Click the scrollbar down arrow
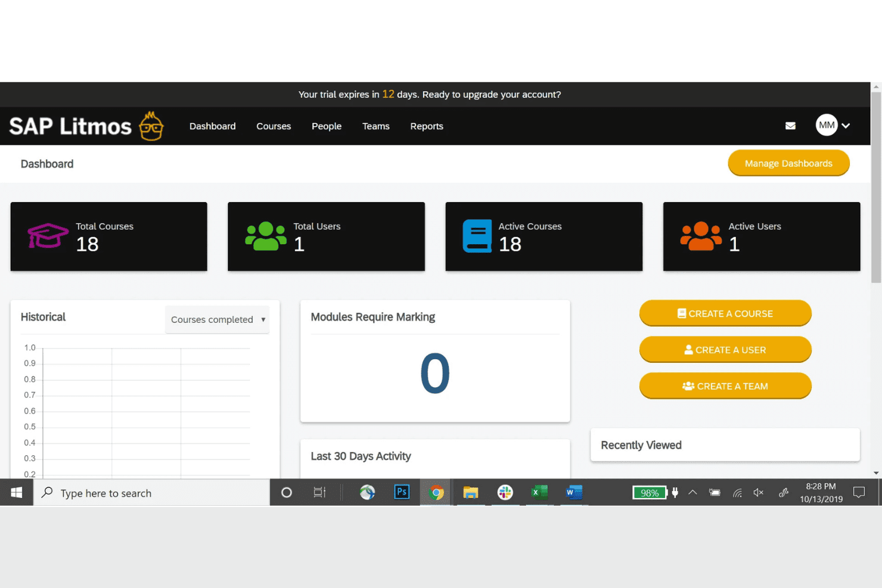 [x=876, y=473]
